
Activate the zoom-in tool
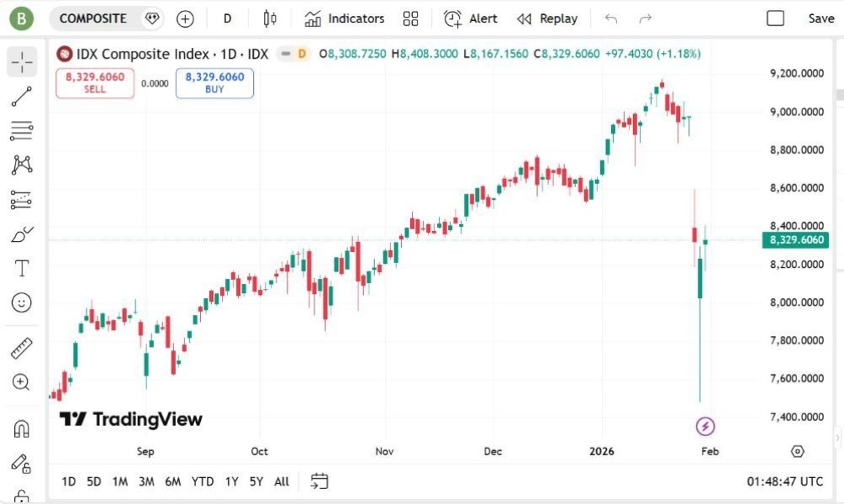click(x=20, y=382)
